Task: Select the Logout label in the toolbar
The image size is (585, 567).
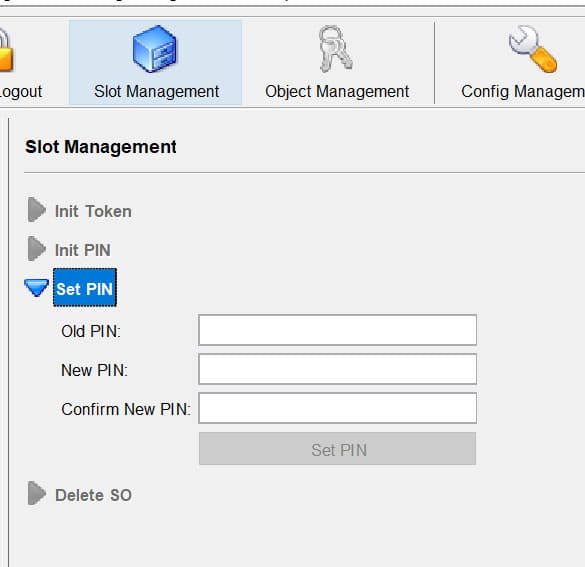Action: click(21, 91)
